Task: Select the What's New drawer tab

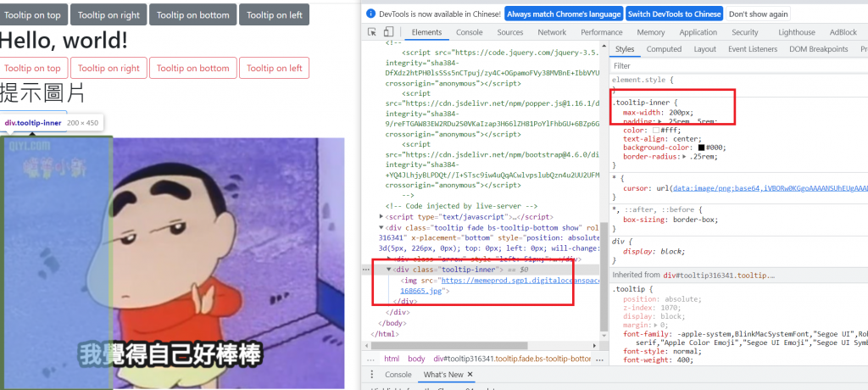Action: click(442, 375)
